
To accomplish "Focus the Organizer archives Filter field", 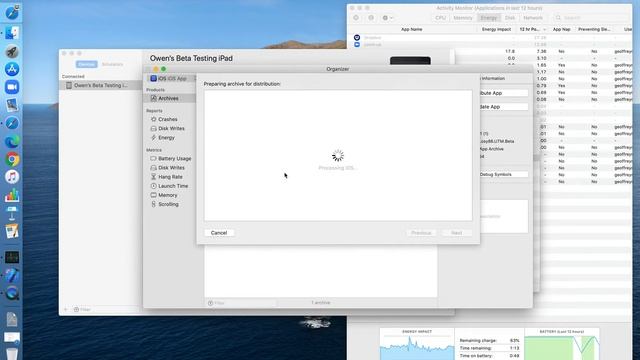I will (x=241, y=303).
